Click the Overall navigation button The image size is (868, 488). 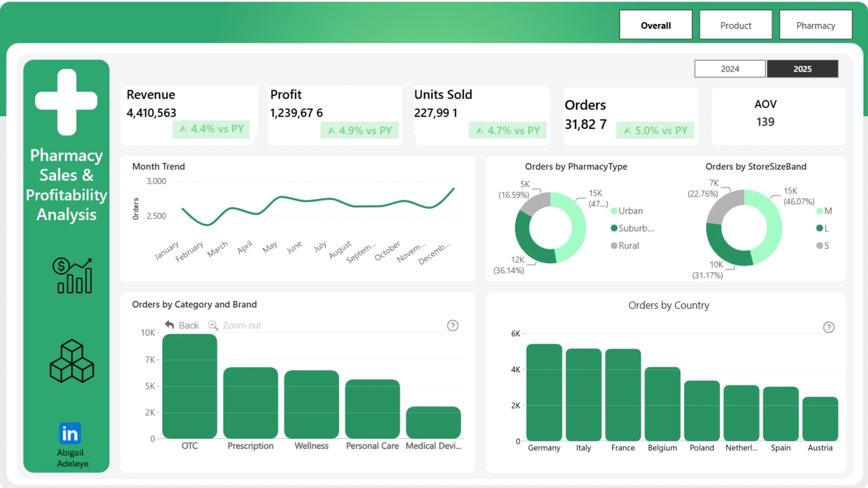(656, 25)
